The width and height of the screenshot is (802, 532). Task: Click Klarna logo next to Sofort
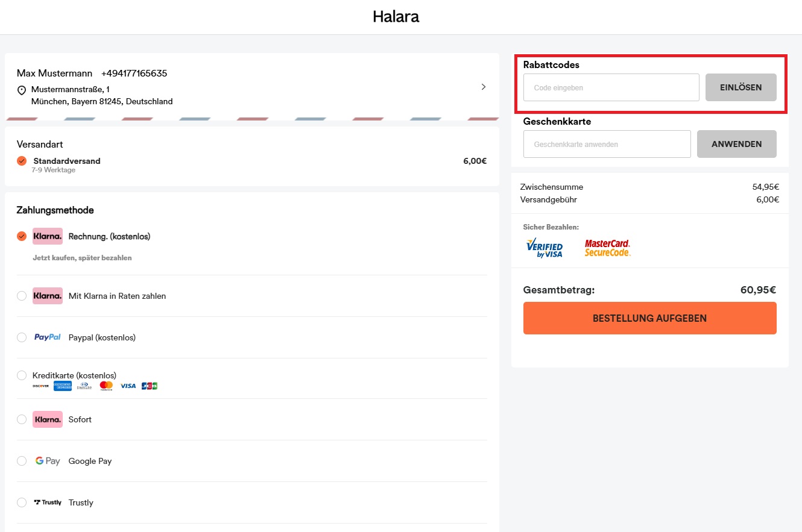click(x=48, y=419)
